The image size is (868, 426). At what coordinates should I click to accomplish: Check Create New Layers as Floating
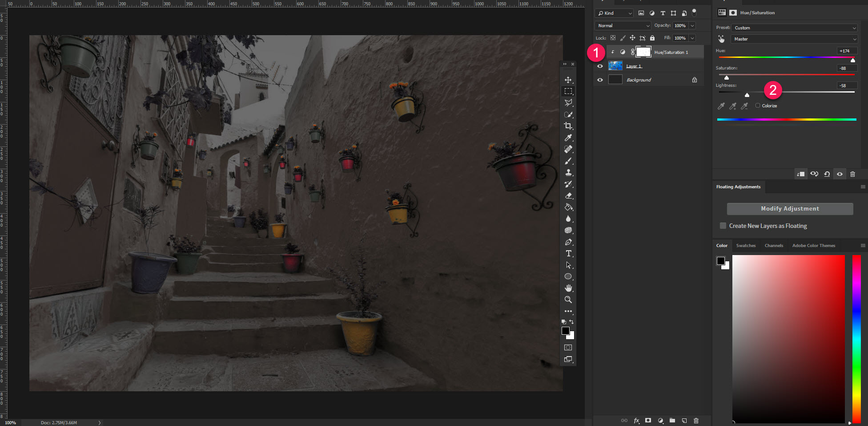click(x=723, y=226)
